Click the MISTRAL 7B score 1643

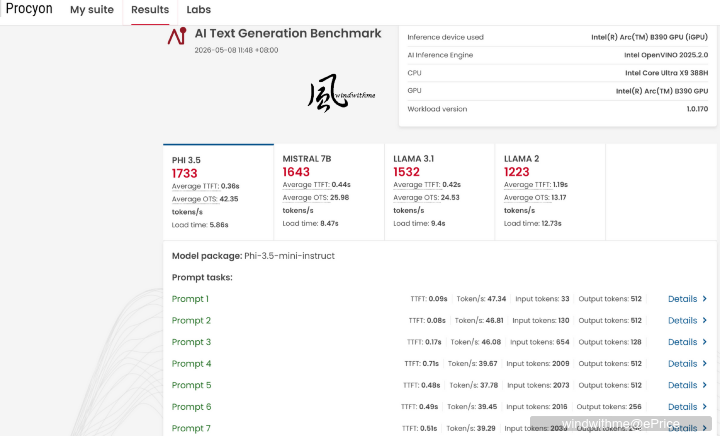pyautogui.click(x=296, y=172)
